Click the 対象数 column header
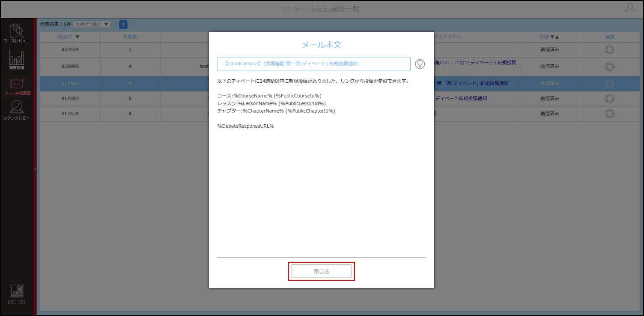The width and height of the screenshot is (644, 316). pos(130,37)
